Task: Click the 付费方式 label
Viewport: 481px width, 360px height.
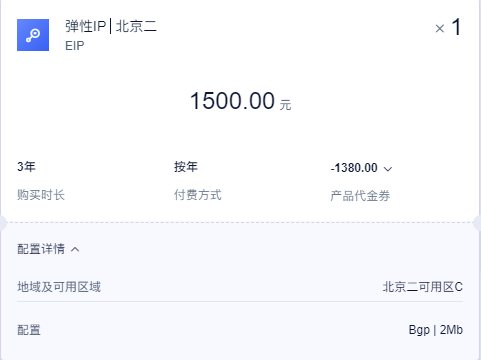Action: [197, 195]
